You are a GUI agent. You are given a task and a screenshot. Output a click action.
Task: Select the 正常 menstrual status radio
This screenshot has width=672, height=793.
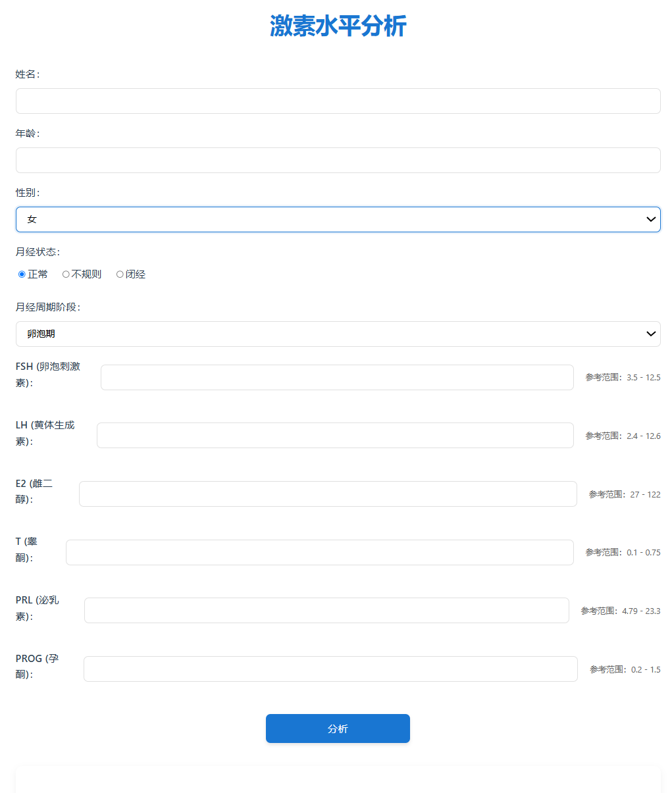pyautogui.click(x=22, y=274)
